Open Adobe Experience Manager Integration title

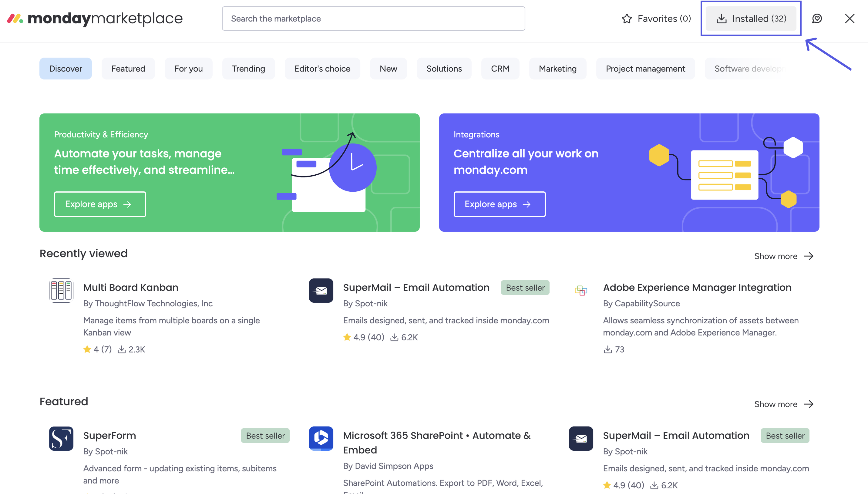(697, 287)
